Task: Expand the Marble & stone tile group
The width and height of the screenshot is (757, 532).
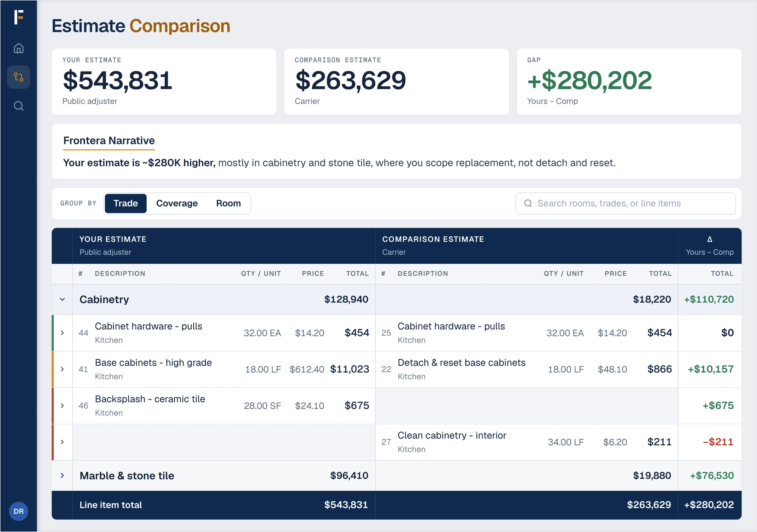Action: pyautogui.click(x=62, y=476)
